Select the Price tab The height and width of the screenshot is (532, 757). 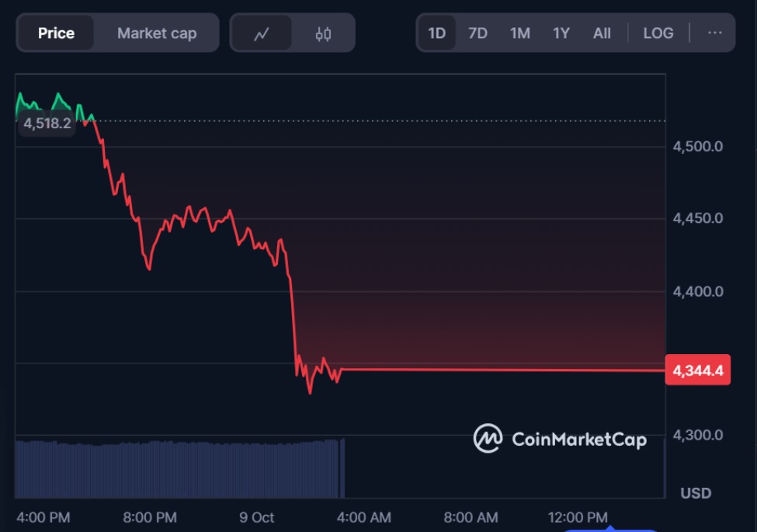click(56, 33)
